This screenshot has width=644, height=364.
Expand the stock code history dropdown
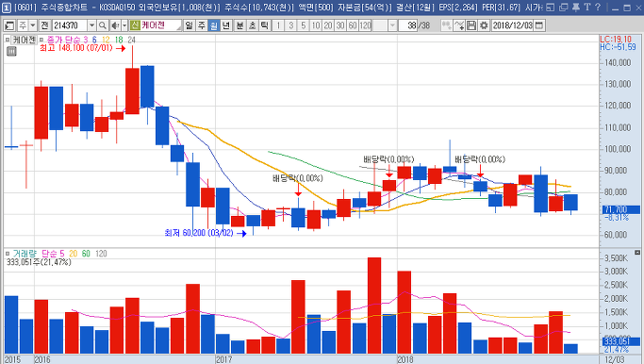[x=92, y=25]
